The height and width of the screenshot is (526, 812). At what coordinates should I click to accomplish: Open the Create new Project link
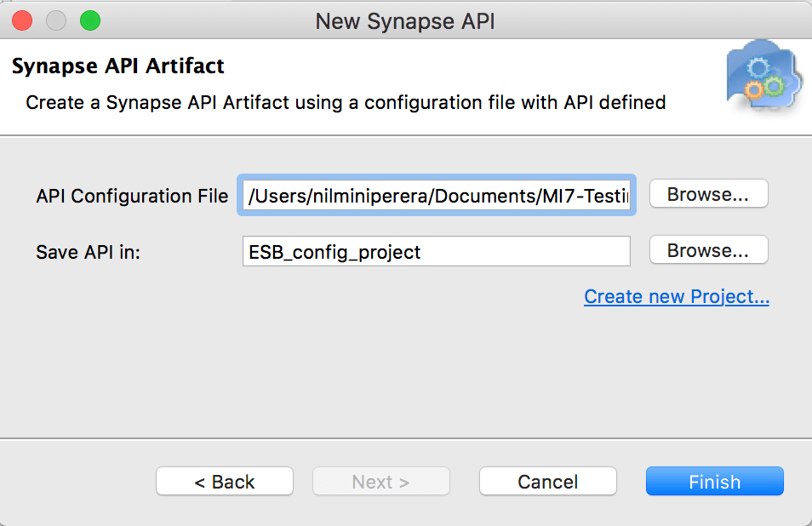tap(676, 296)
